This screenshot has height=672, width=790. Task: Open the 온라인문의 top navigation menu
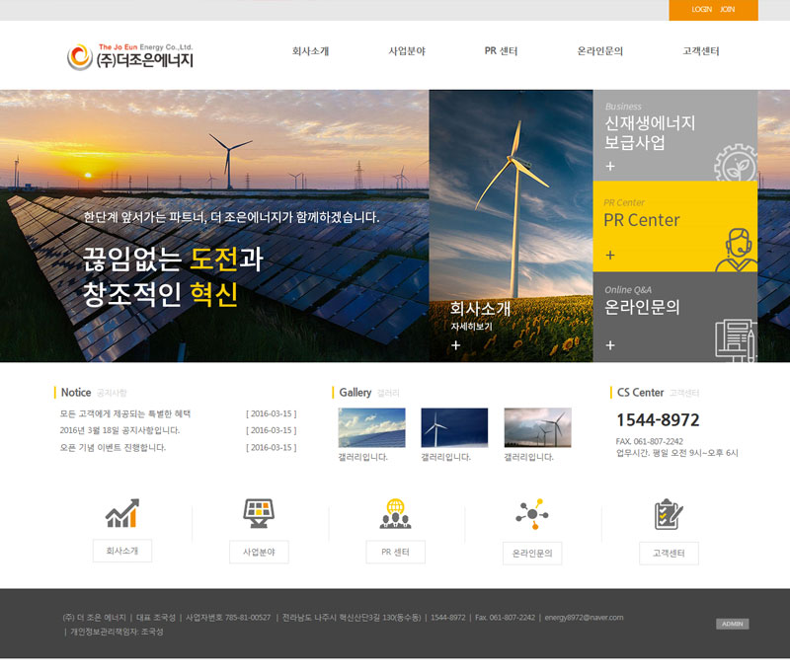pyautogui.click(x=599, y=51)
